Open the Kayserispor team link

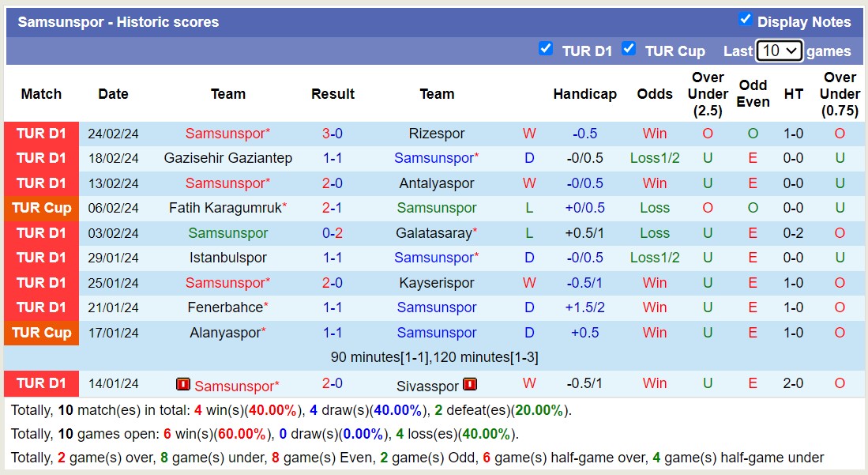point(437,283)
